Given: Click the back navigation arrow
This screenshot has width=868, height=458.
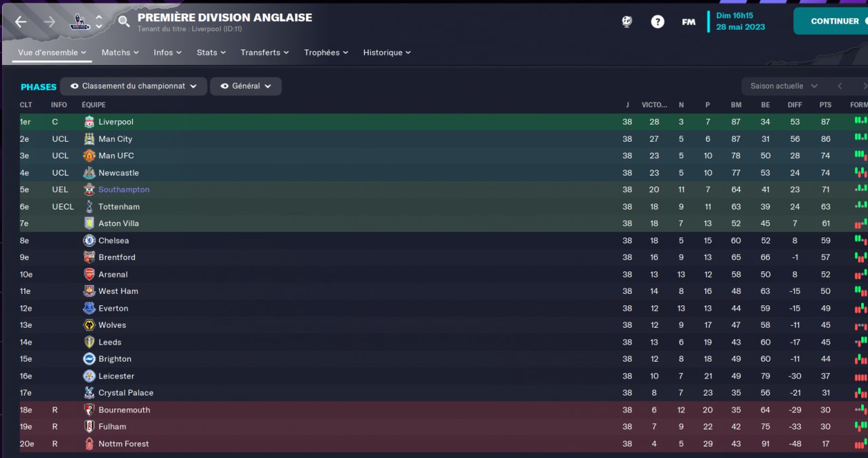Looking at the screenshot, I should [x=20, y=22].
